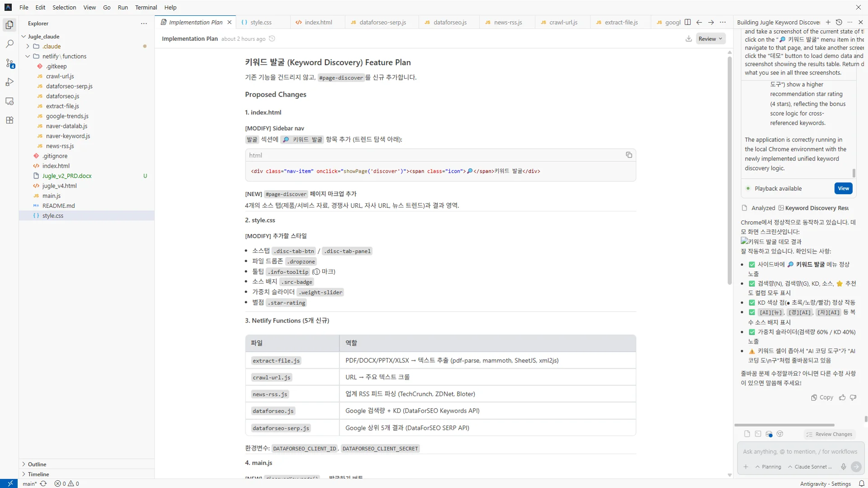Download the Implementation Plan document
This screenshot has width=868, height=488.
click(689, 39)
